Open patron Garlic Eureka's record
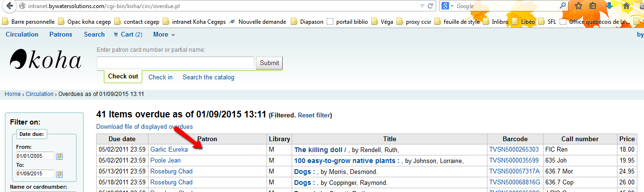Screen dimensions: 644x192 pos(169,149)
